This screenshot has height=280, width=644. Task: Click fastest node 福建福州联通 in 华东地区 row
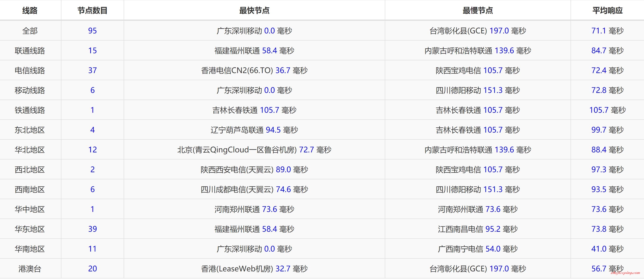237,229
